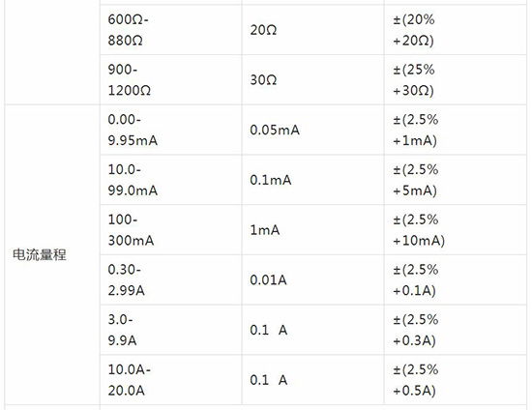Click the 1mA resolution cell
This screenshot has height=410, width=532.
[x=312, y=230]
